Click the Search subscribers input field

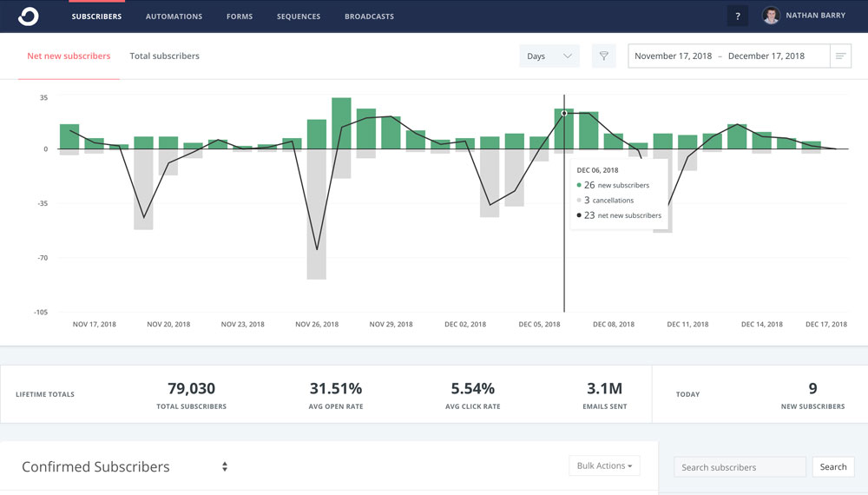(740, 467)
